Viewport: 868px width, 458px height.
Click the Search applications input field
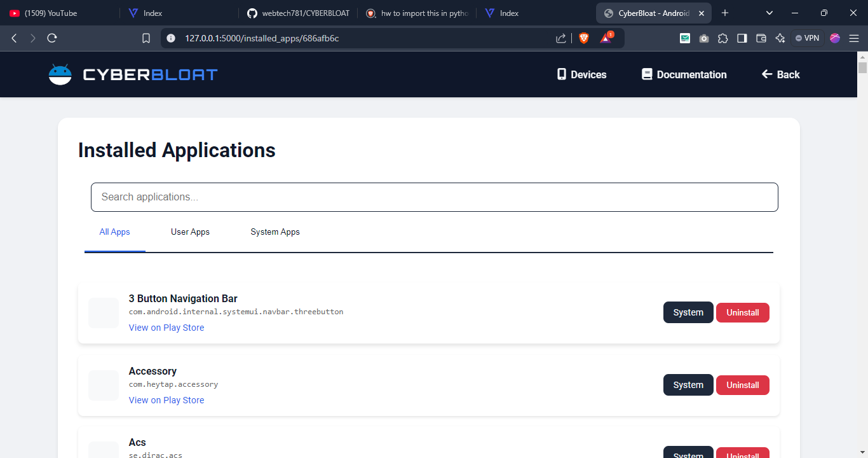click(434, 197)
